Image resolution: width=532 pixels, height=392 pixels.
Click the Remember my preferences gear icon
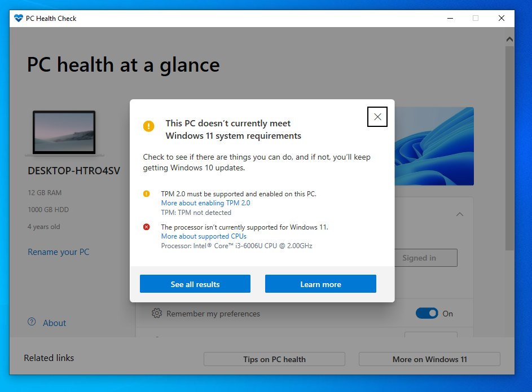157,314
